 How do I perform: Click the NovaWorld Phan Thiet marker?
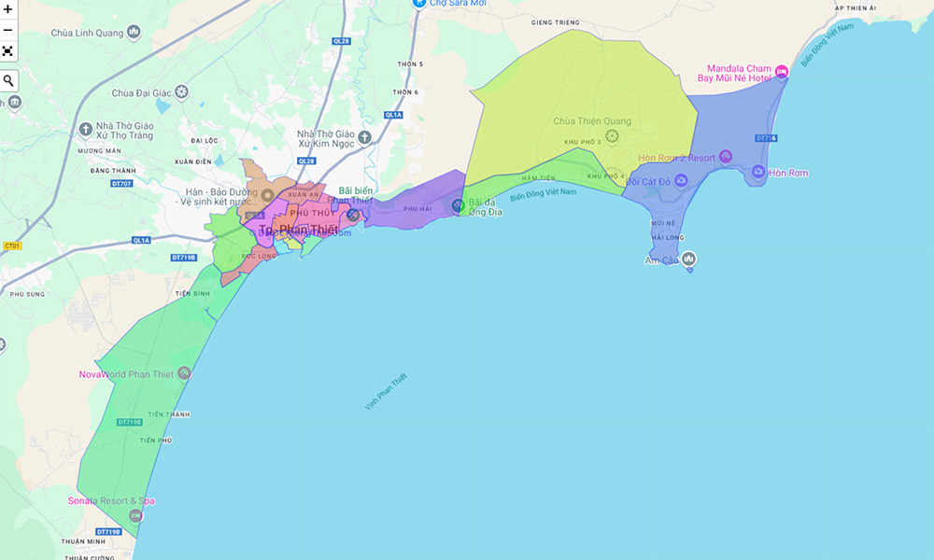(185, 373)
